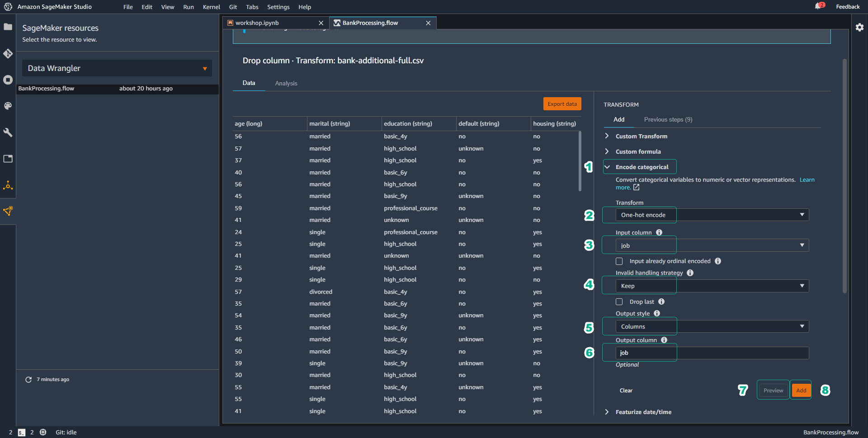Click the notifications bell icon
Viewport: 868px width, 438px height.
tap(818, 6)
